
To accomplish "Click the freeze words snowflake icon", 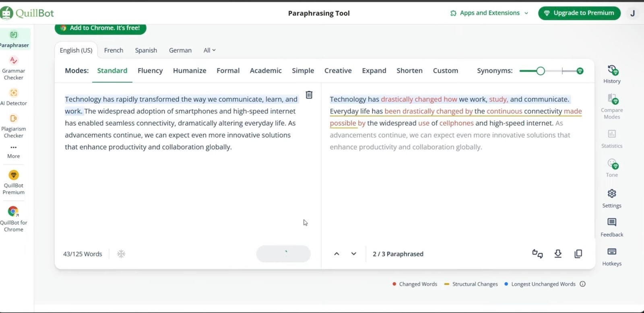I will click(x=121, y=254).
